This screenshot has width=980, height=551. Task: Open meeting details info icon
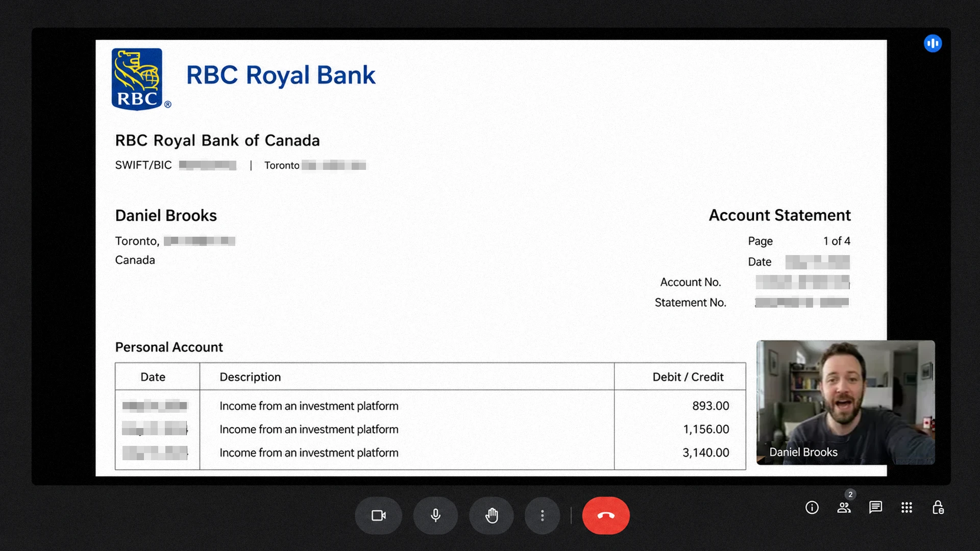point(812,508)
